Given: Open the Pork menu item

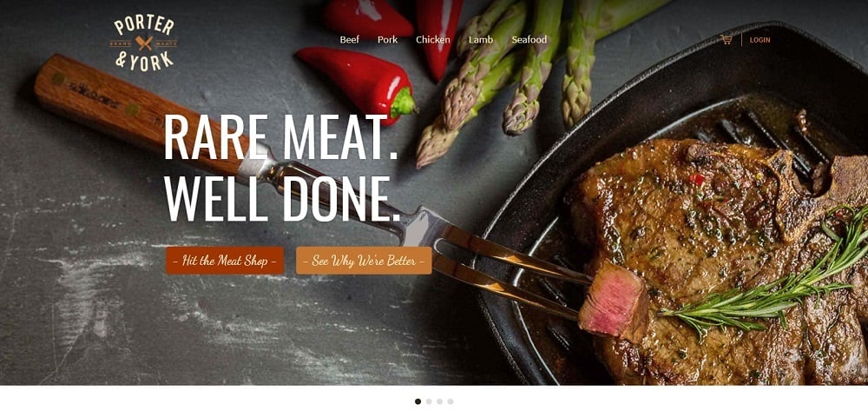Looking at the screenshot, I should click(x=387, y=40).
